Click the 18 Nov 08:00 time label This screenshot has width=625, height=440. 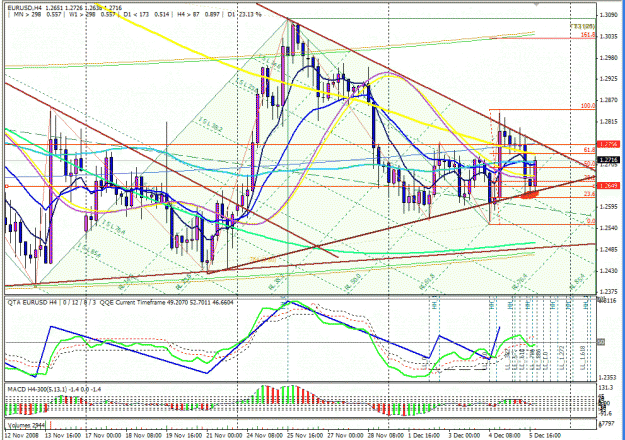pos(143,436)
